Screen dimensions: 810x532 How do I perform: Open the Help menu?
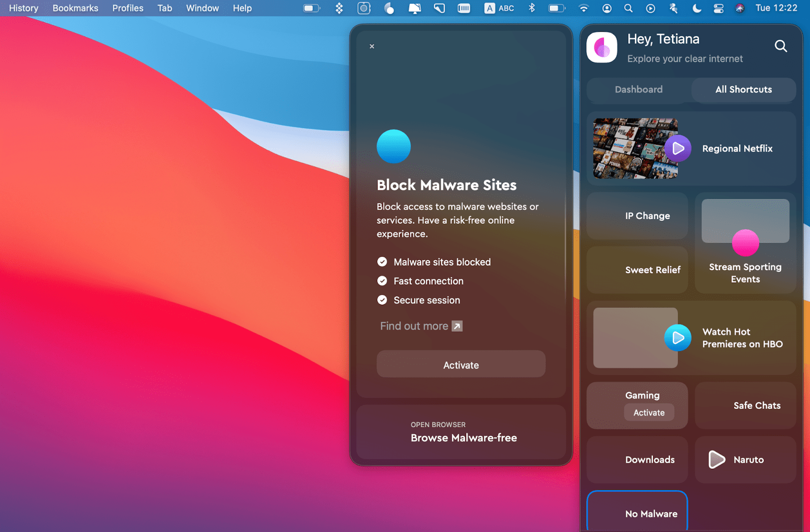point(242,8)
